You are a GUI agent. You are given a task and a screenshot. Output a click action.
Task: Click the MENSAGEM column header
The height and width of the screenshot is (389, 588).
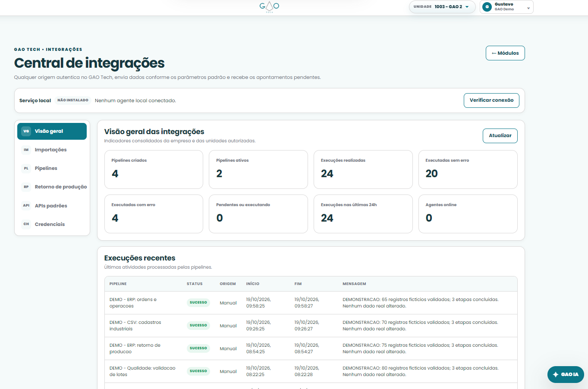[x=354, y=284]
